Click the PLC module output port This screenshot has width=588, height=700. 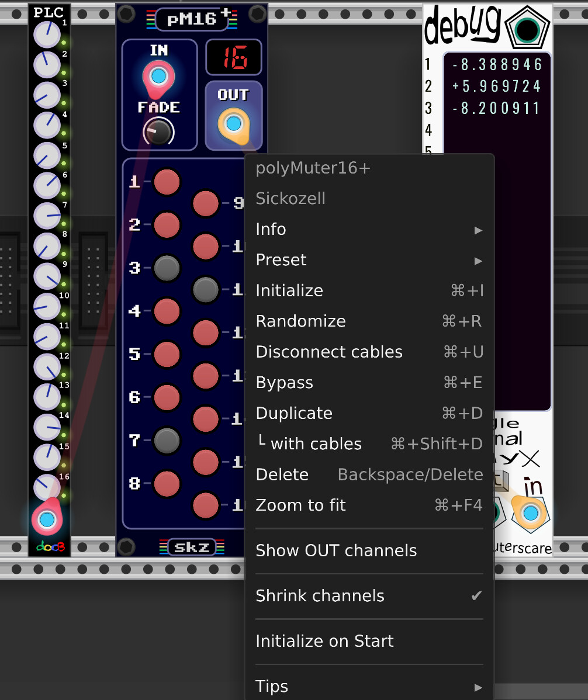click(x=47, y=519)
